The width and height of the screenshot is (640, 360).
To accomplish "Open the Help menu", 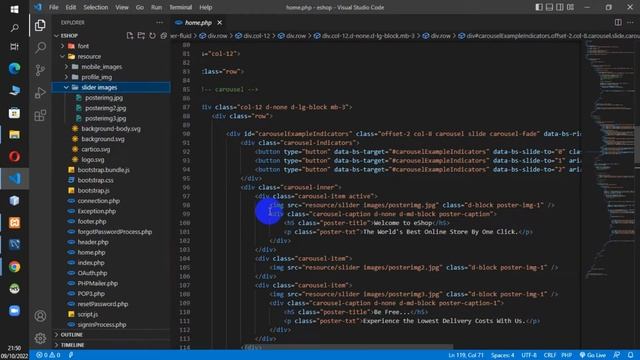I will [205, 7].
